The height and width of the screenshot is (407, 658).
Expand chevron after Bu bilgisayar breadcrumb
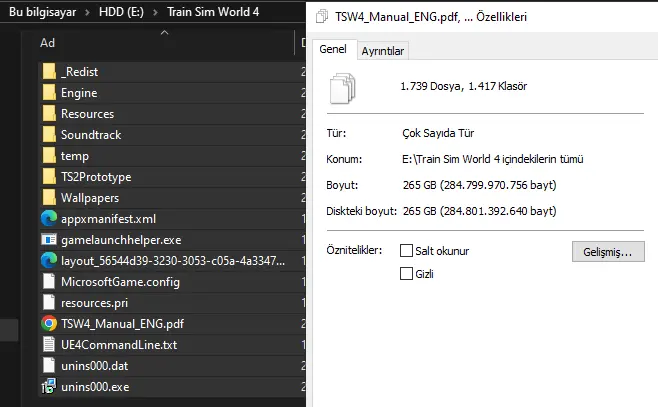coord(87,13)
